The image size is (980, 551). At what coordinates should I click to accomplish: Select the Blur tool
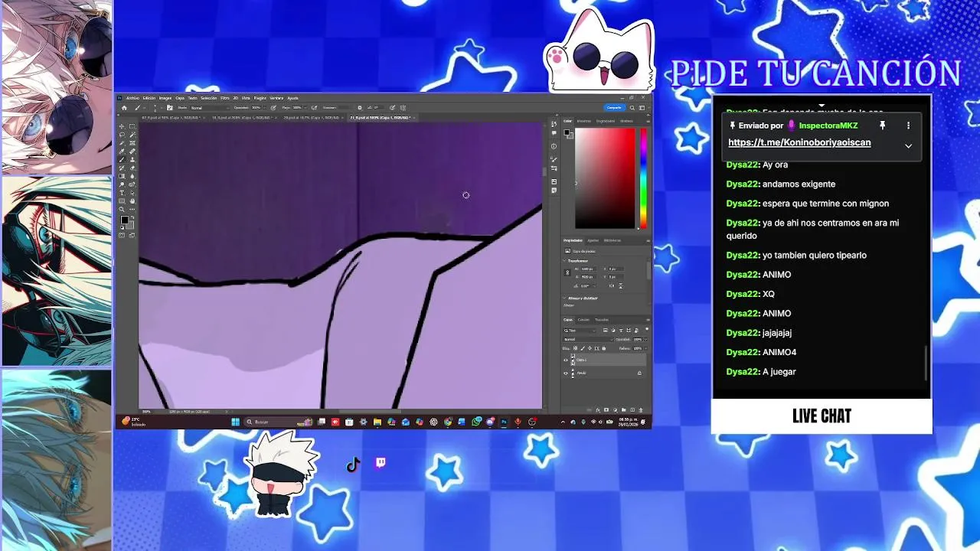click(132, 176)
